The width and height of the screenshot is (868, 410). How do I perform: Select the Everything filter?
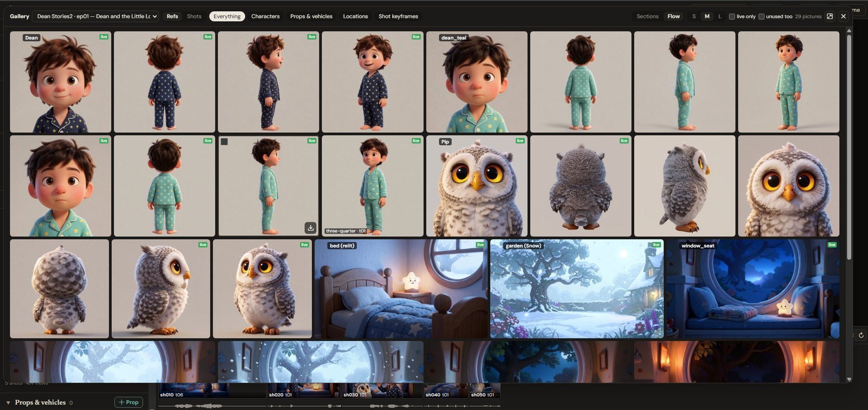[227, 16]
